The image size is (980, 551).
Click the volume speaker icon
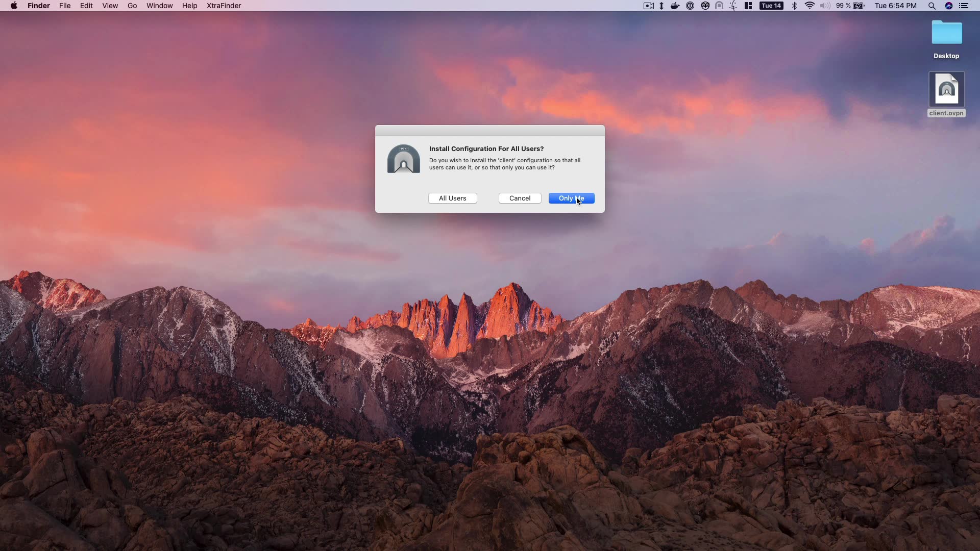(825, 6)
